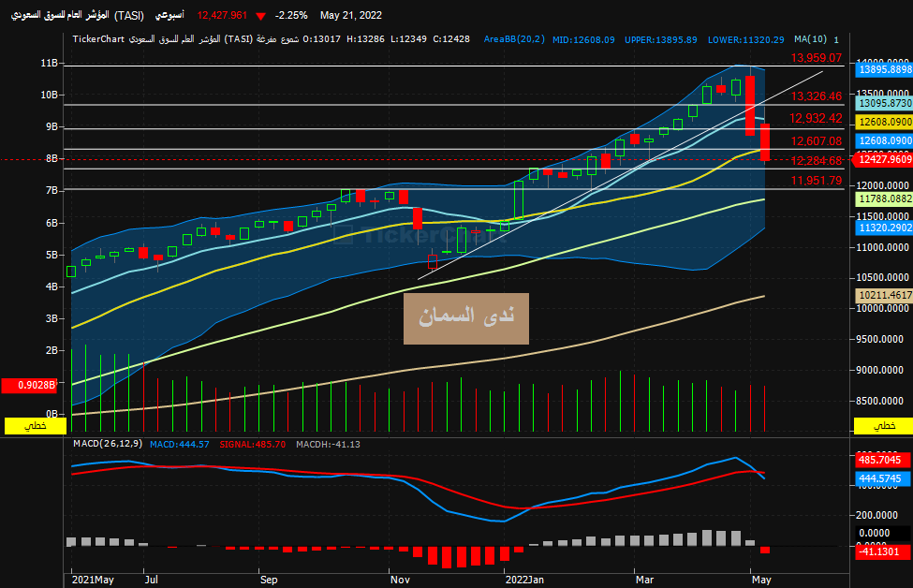
Task: Click the Nov date axis label
Action: pos(400,580)
